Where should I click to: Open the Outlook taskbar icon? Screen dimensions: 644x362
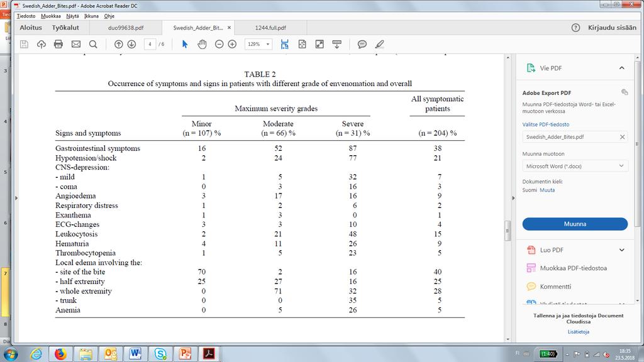pos(110,353)
